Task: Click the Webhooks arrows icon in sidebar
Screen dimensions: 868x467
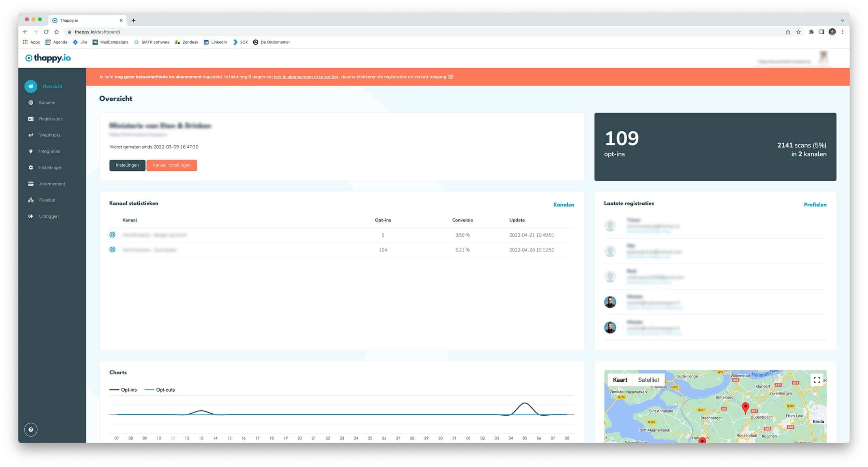Action: (x=31, y=135)
